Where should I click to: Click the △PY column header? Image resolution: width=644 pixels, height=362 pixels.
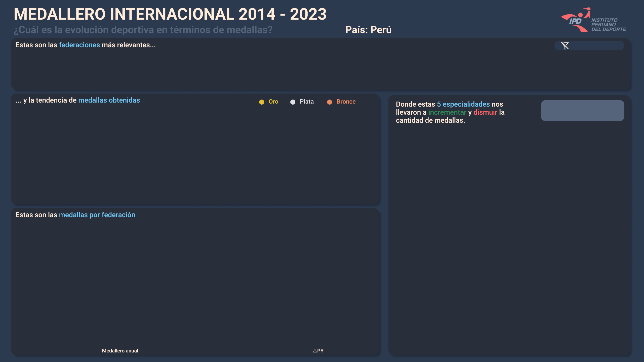coord(318,351)
